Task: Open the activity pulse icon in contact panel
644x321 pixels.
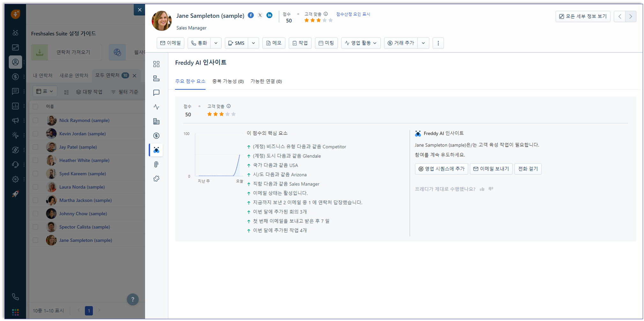Action: point(156,107)
